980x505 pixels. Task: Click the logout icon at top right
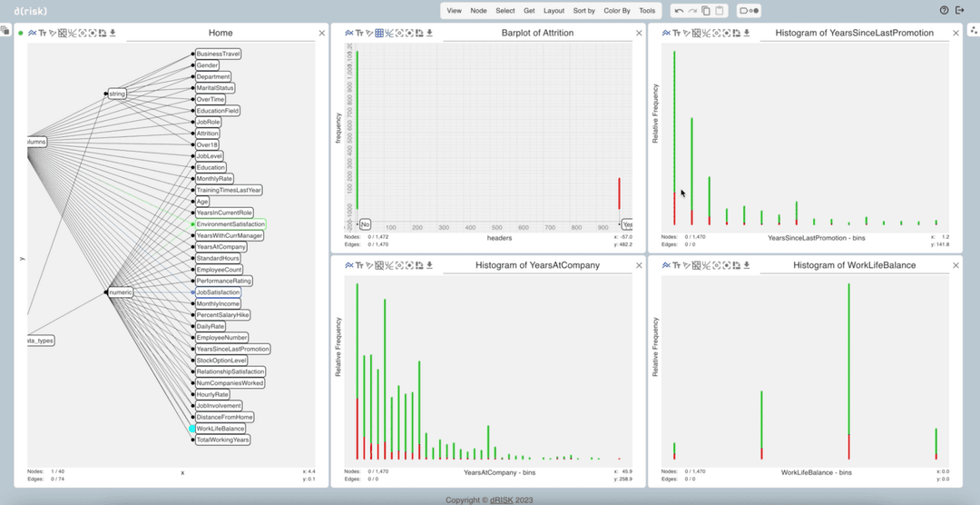(961, 11)
